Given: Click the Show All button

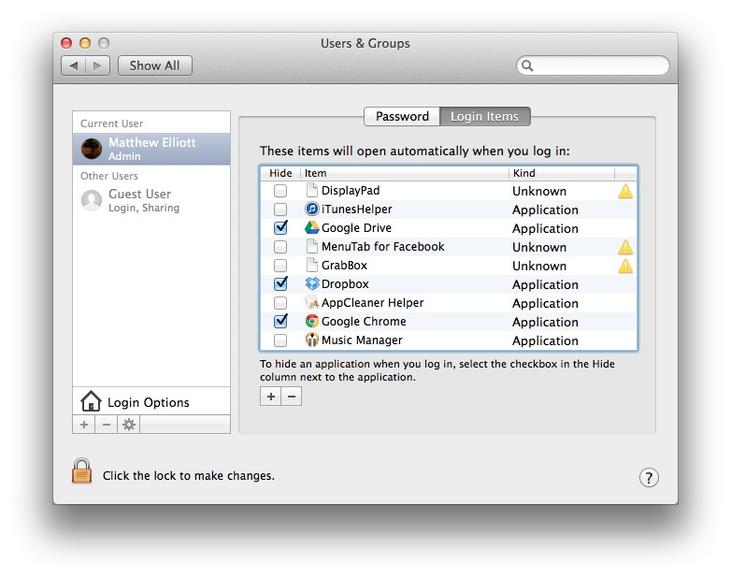Looking at the screenshot, I should pos(155,66).
